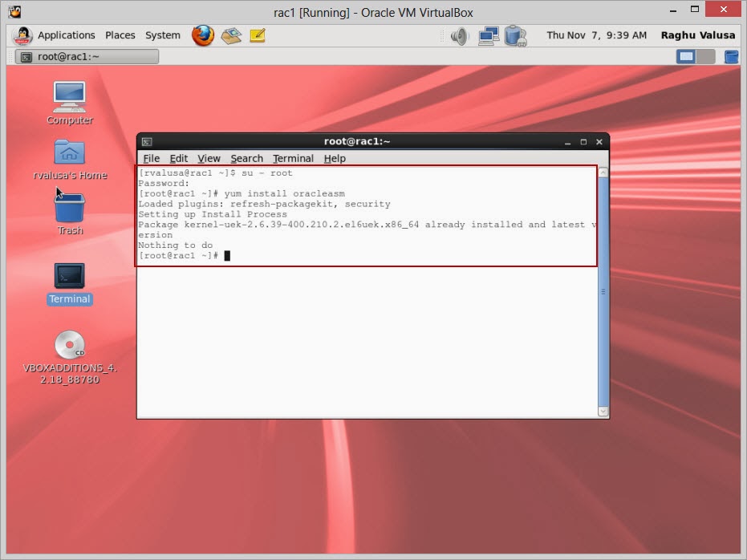The width and height of the screenshot is (747, 560).
Task: Click the volume speaker icon
Action: 460,36
